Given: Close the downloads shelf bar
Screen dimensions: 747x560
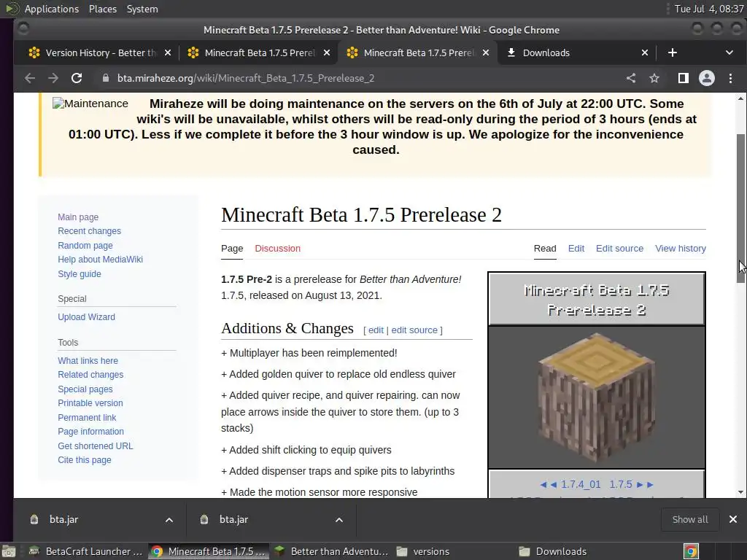Looking at the screenshot, I should click(x=732, y=519).
